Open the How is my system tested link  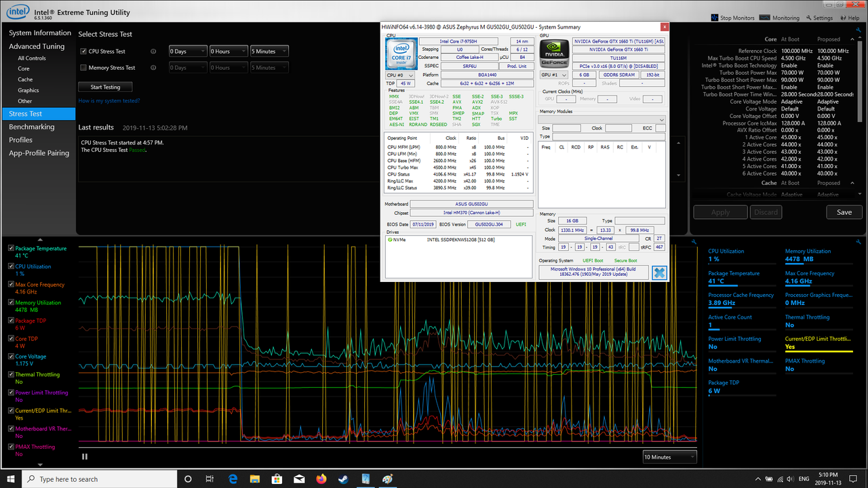pos(109,101)
